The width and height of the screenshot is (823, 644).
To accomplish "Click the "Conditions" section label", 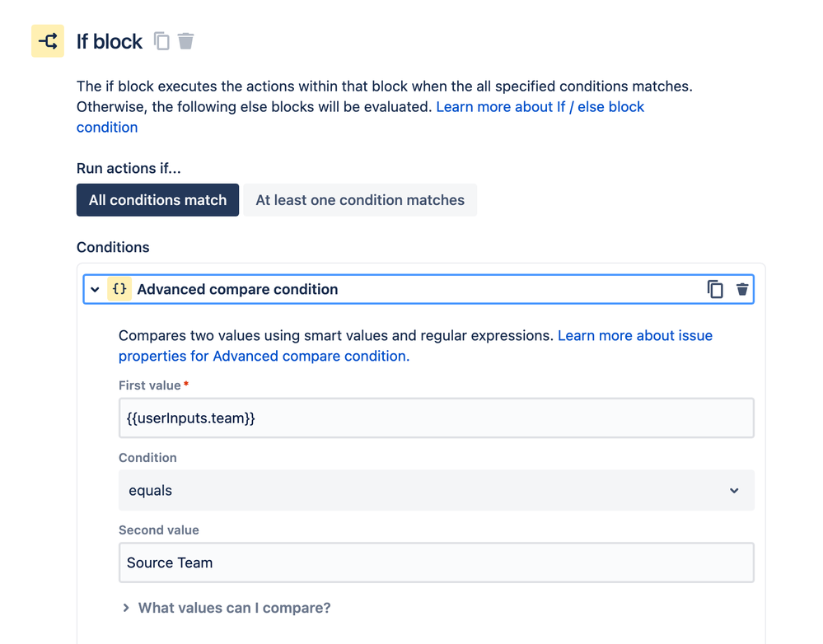I will tap(113, 247).
